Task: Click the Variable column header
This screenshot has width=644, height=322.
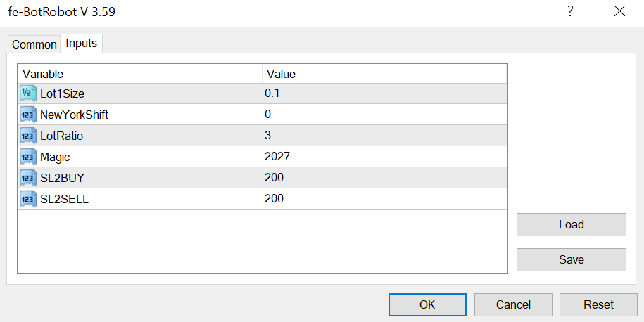Action: click(x=139, y=74)
